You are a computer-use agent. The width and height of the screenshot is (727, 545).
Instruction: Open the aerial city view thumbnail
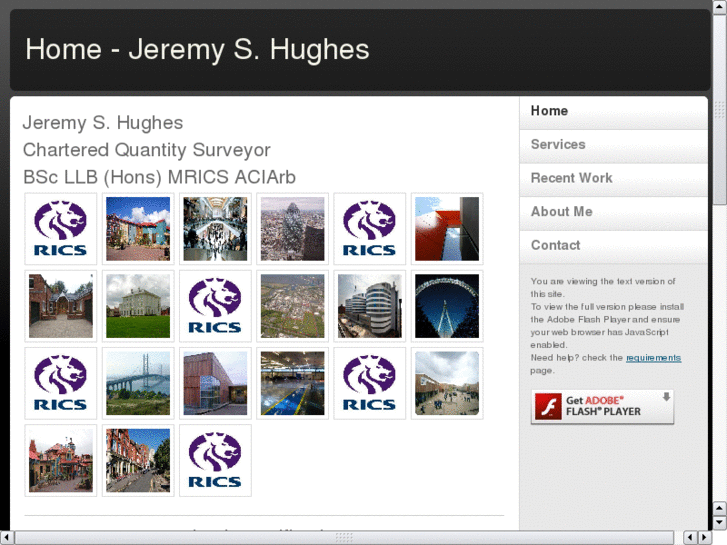coord(293,306)
